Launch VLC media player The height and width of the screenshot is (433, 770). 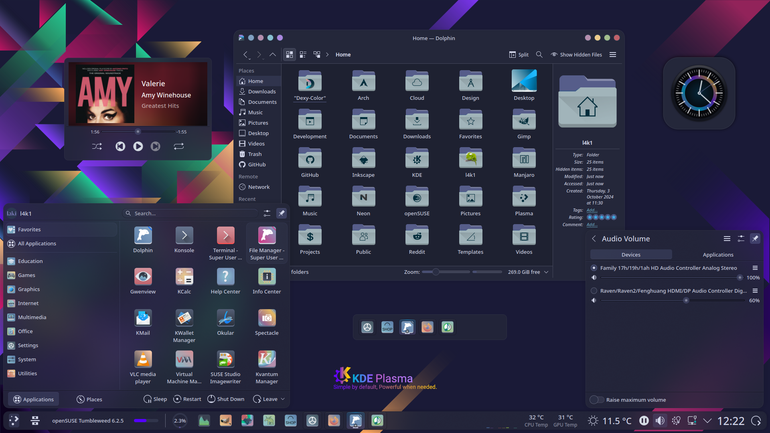pyautogui.click(x=143, y=367)
